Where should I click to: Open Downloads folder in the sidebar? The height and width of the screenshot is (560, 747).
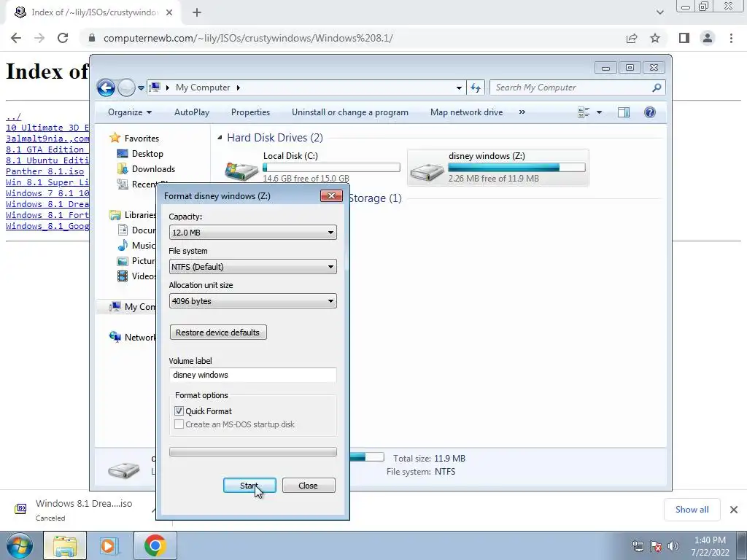[x=153, y=169]
